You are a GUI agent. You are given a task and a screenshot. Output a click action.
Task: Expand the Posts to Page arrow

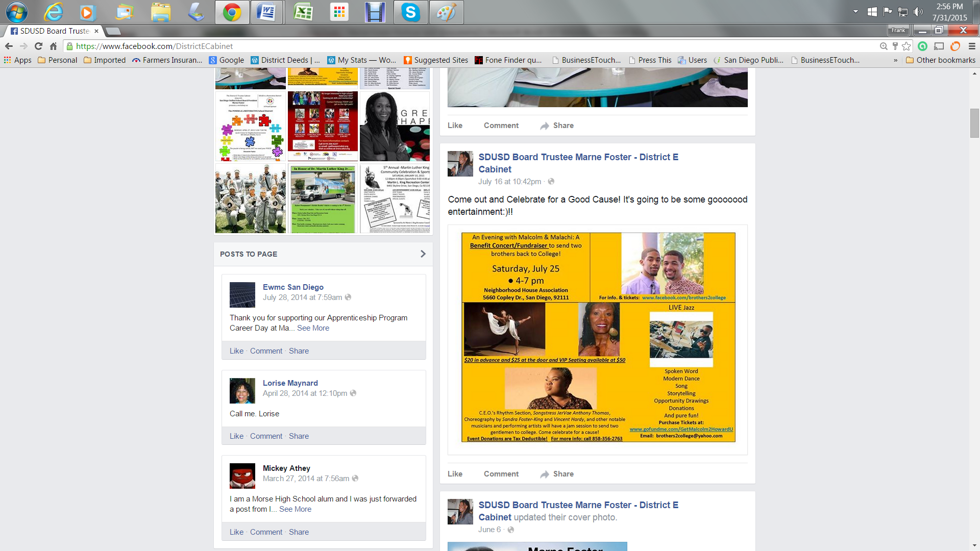pyautogui.click(x=423, y=254)
